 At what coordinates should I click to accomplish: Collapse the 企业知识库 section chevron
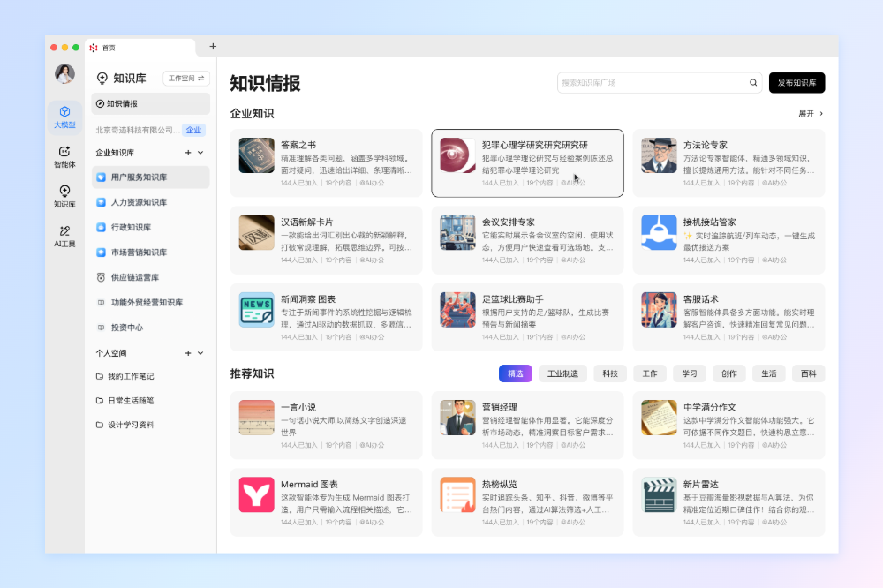click(x=200, y=153)
